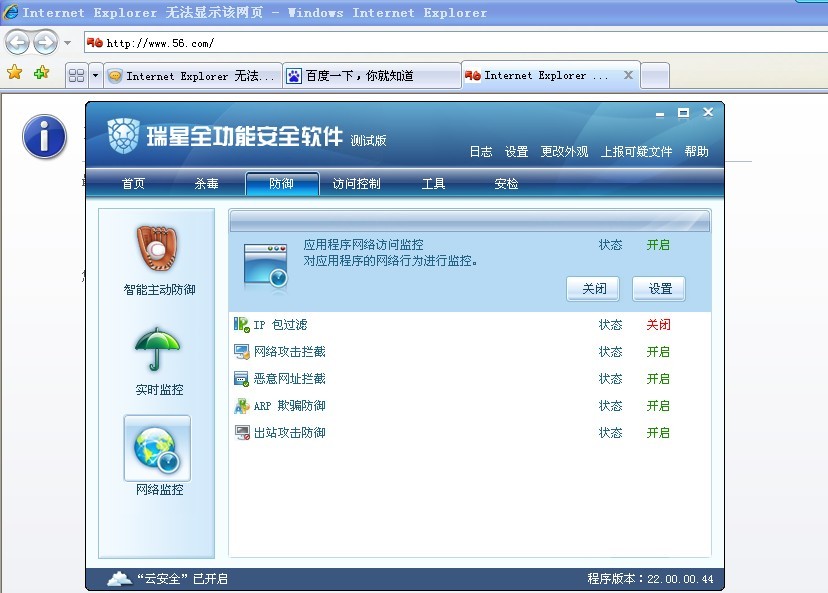Open 智能主动防御 baseball glove icon
The width and height of the screenshot is (828, 593).
157,248
